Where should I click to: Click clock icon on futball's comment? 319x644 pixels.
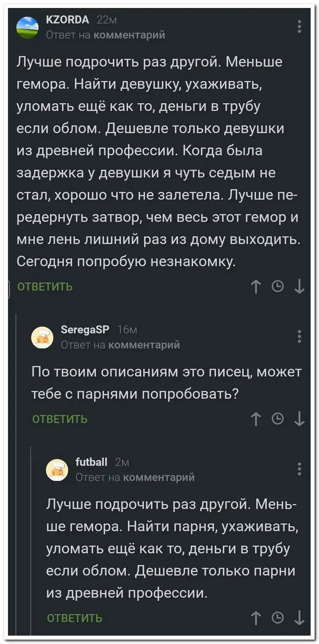pos(278,618)
